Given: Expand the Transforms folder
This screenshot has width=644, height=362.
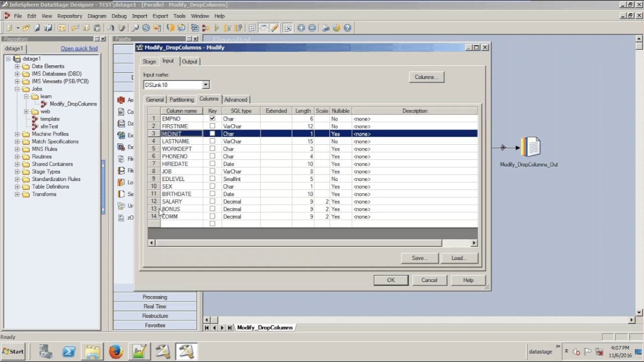Looking at the screenshot, I should pyautogui.click(x=17, y=194).
